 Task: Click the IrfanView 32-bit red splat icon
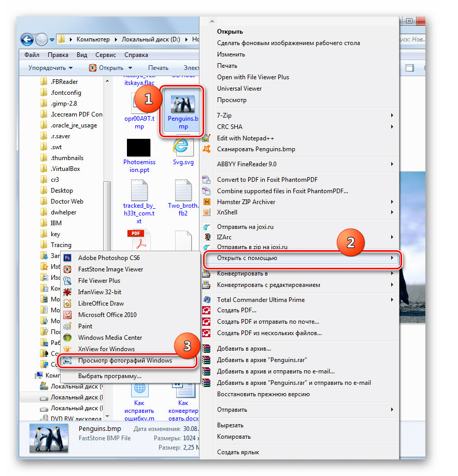(67, 292)
